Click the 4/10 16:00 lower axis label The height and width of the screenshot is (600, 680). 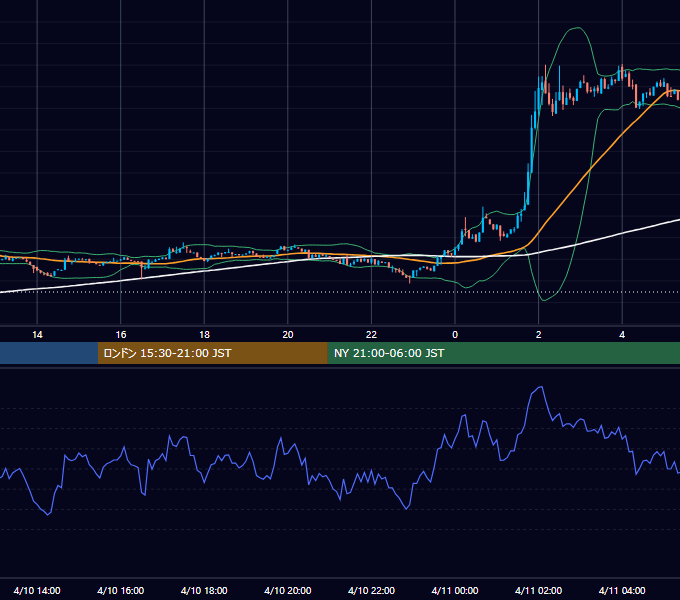(121, 590)
